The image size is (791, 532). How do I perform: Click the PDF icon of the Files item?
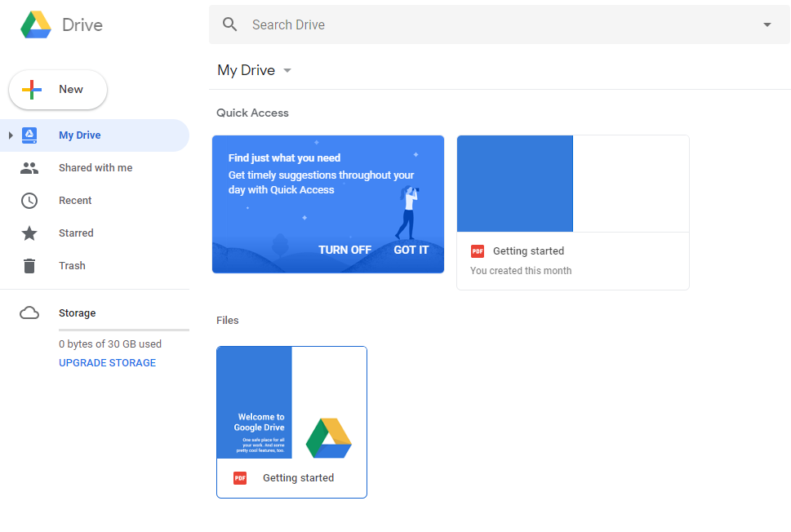tap(240, 478)
